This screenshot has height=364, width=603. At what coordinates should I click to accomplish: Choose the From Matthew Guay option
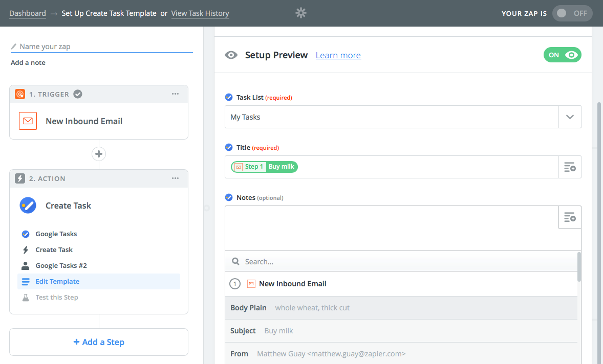(x=401, y=354)
